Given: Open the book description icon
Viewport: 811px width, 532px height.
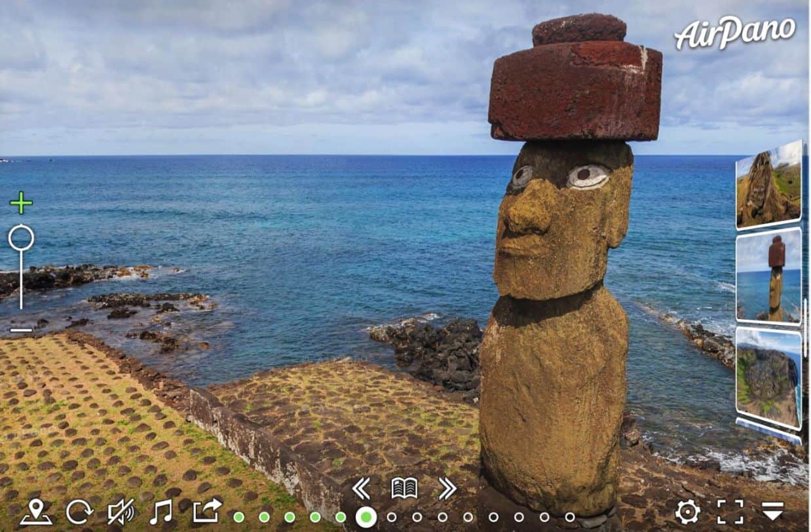Looking at the screenshot, I should pos(404,488).
